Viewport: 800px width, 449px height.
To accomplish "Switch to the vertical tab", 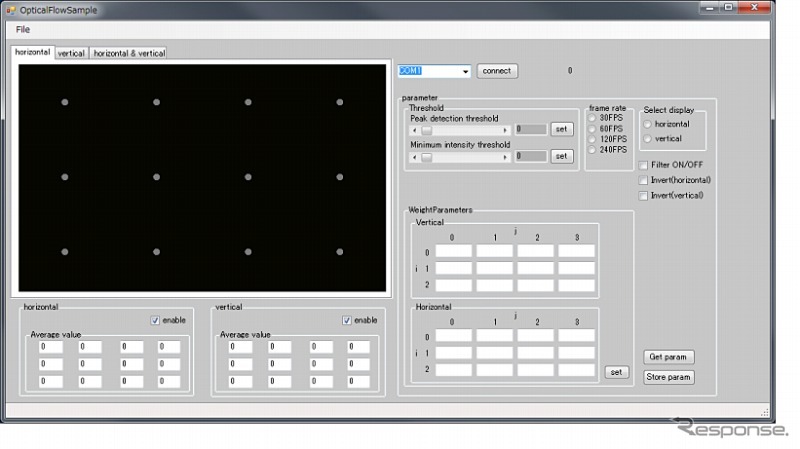I will click(x=71, y=53).
